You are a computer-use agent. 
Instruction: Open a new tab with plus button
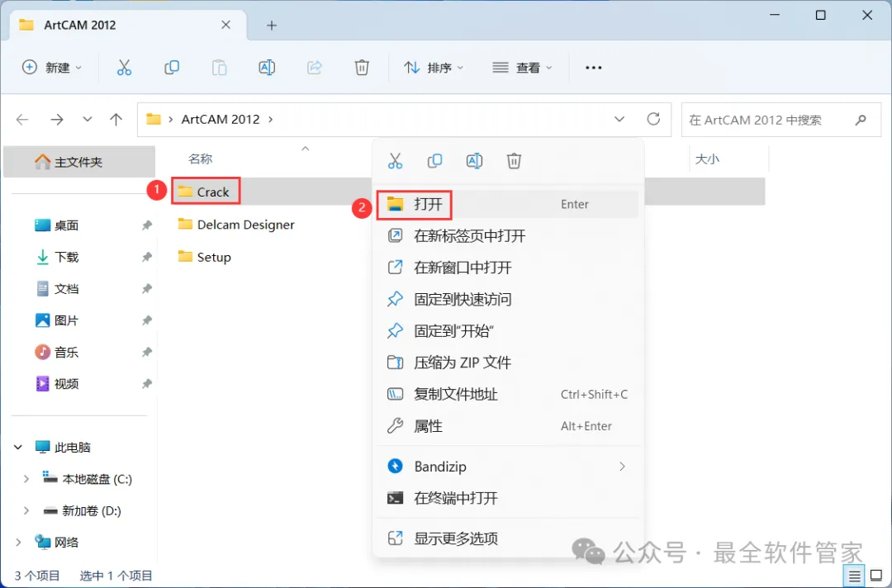[272, 26]
